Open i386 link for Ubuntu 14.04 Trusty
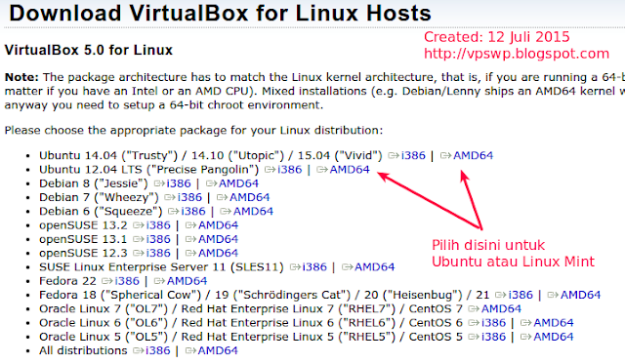Image resolution: width=625 pixels, height=364 pixels. [x=413, y=155]
